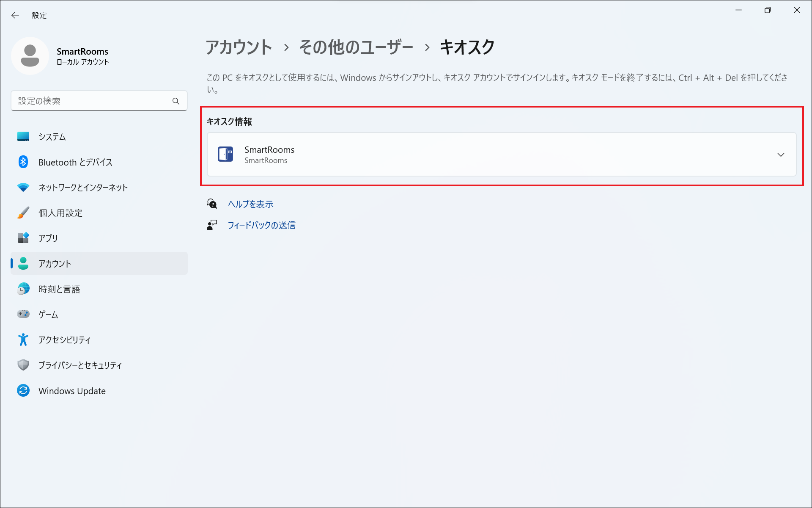Click the SmartRooms user avatar
Screen dimensions: 812x508
[30, 56]
